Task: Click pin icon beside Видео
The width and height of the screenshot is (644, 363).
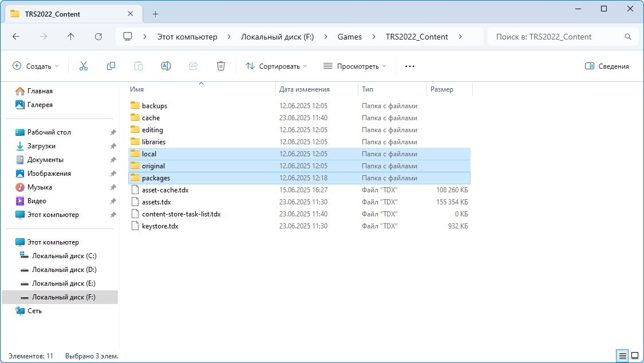Action: 113,201
